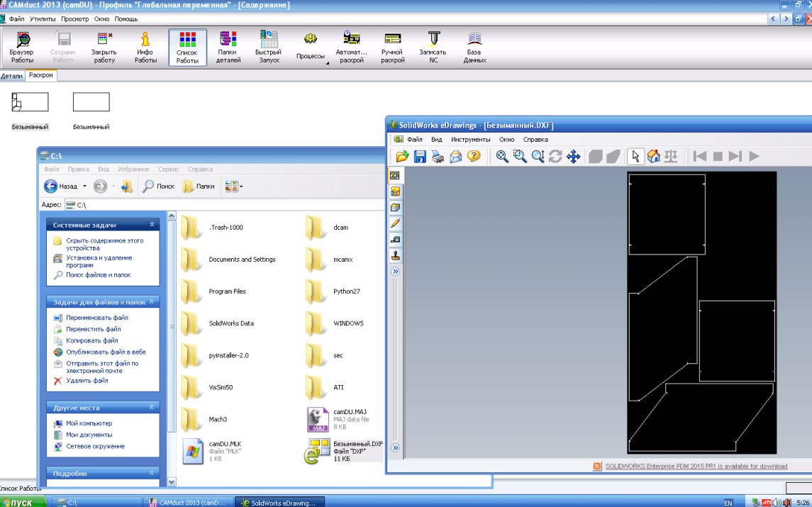Image resolution: width=812 pixels, height=507 pixels.
Task: Switch to CAMduct 2013 taskbar button
Action: pos(188,502)
